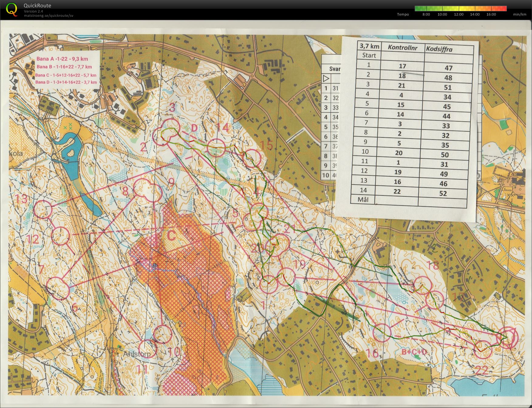Click the 12:00 tempo scale label
This screenshot has height=408, width=532.
pyautogui.click(x=459, y=14)
